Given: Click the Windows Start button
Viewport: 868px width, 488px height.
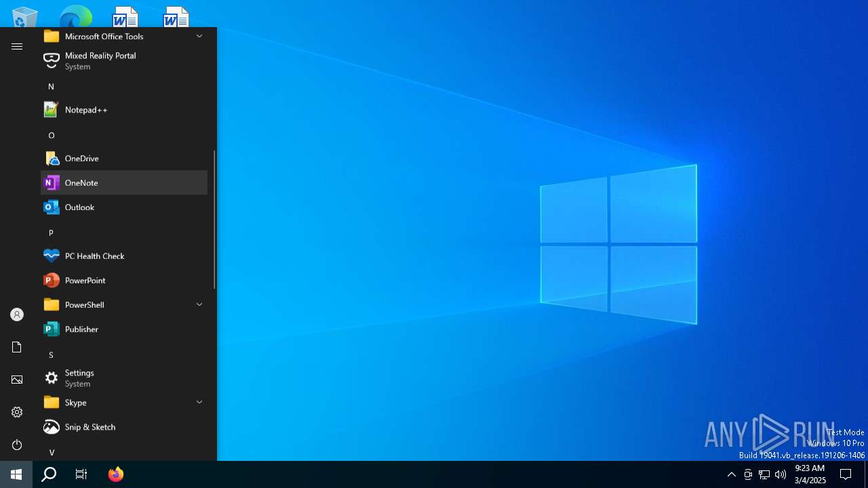Looking at the screenshot, I should tap(16, 474).
